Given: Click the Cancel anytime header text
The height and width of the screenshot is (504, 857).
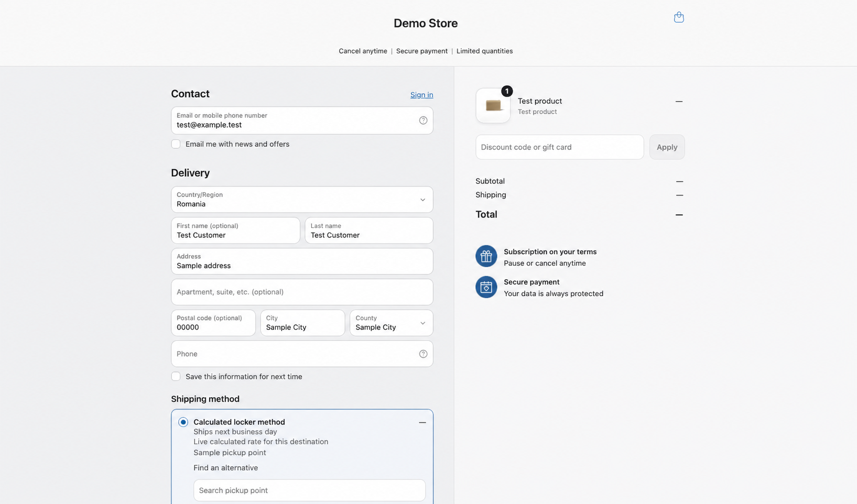Looking at the screenshot, I should click(363, 51).
